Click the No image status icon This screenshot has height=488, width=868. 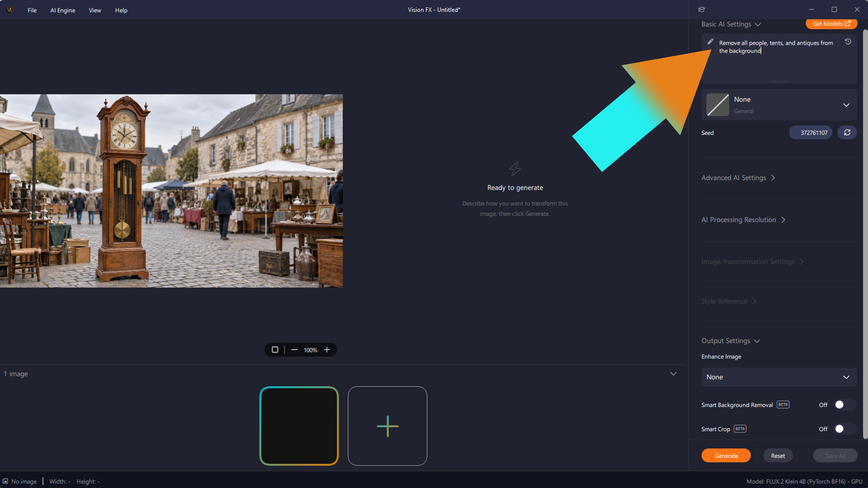(5, 481)
